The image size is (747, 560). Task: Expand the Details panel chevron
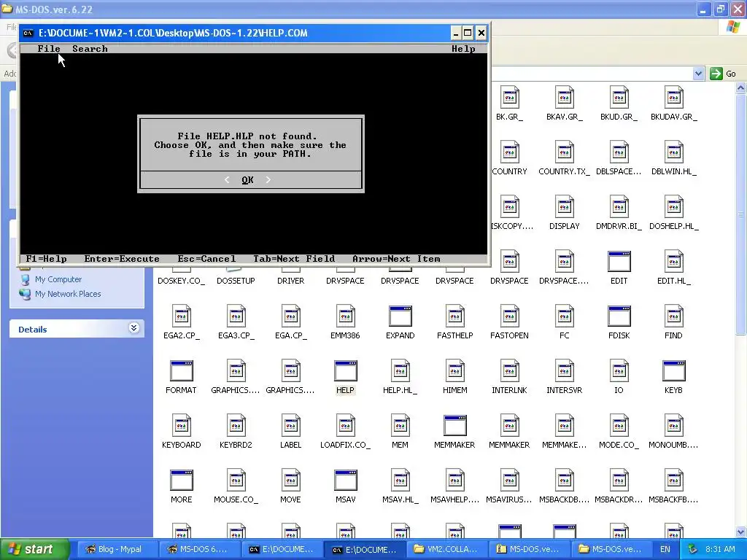coord(134,327)
